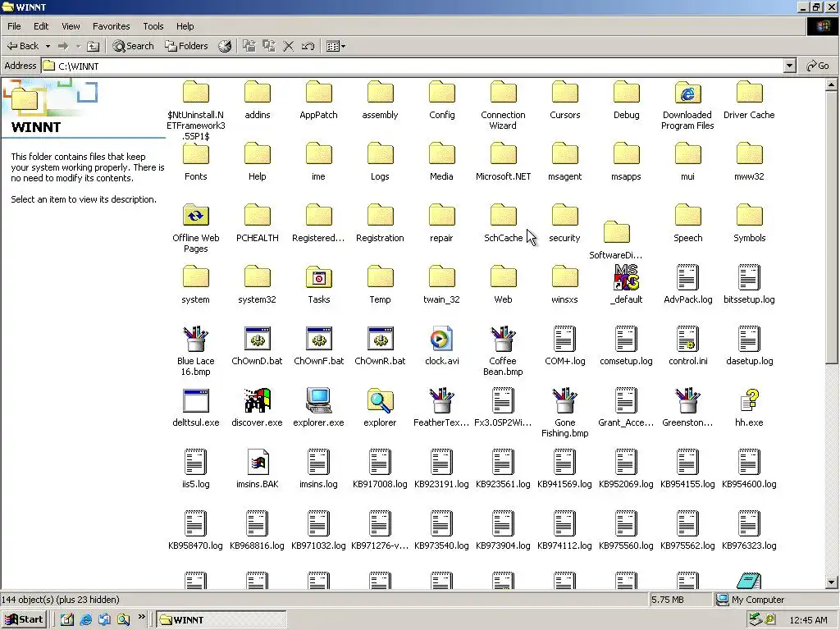840x630 pixels.
Task: Click WINNT taskbar button
Action: [x=221, y=620]
